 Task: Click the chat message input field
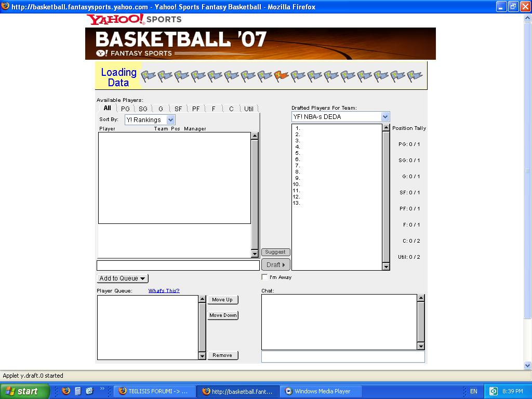[343, 357]
